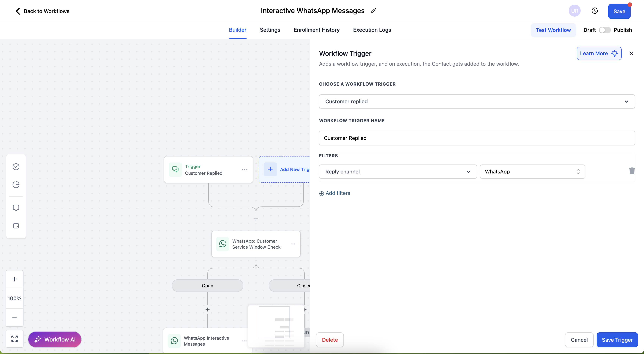Click the pencil icon to rename workflow
This screenshot has height=354, width=644.
point(373,11)
